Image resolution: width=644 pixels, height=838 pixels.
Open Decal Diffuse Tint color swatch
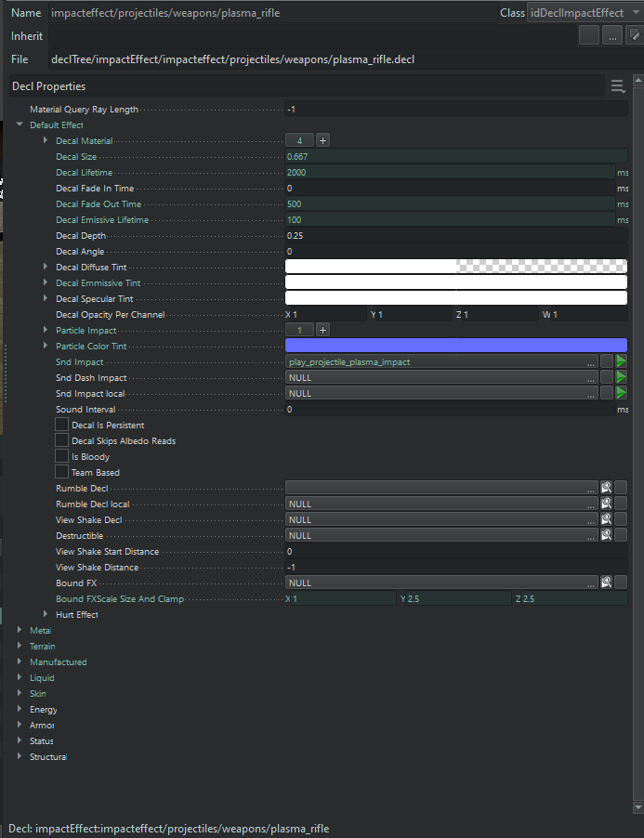click(456, 267)
